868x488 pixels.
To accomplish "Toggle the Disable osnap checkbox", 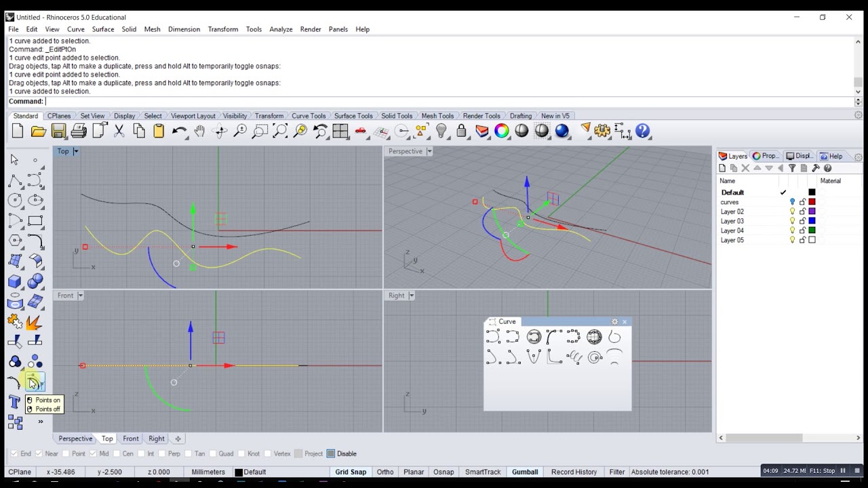I will [331, 453].
